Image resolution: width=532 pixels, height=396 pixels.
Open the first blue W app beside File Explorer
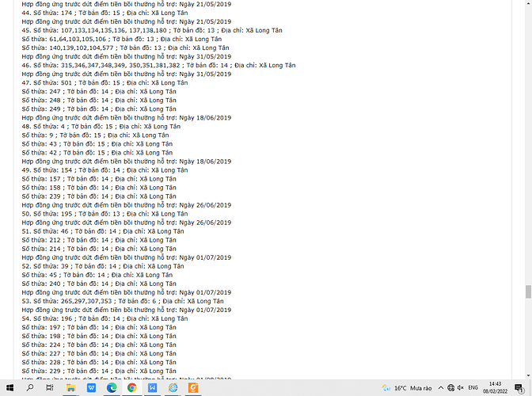[91, 387]
